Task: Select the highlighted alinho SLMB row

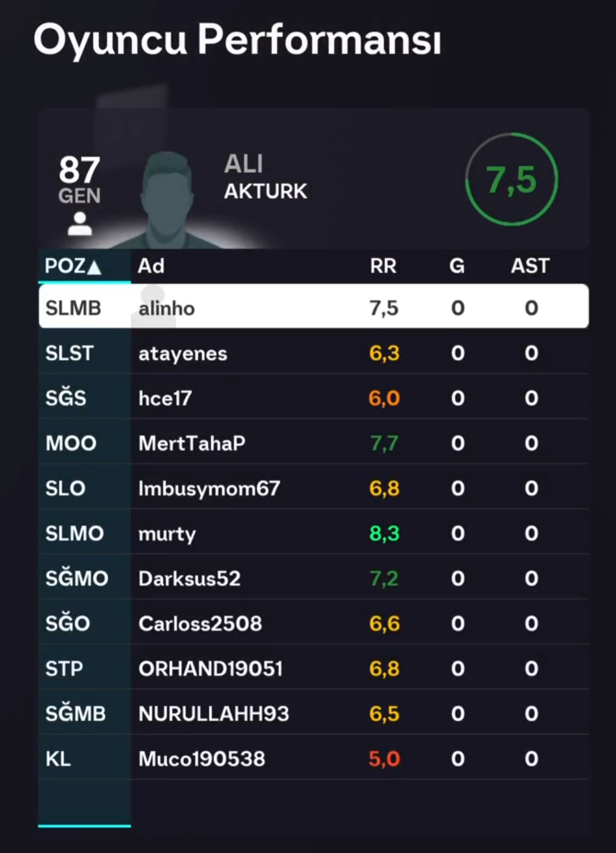Action: 313,307
